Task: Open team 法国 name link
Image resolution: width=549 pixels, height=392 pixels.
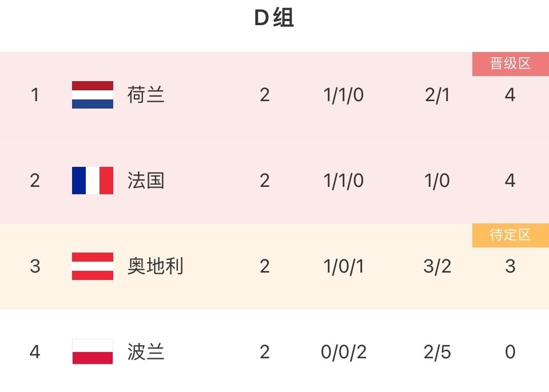Action: (146, 181)
